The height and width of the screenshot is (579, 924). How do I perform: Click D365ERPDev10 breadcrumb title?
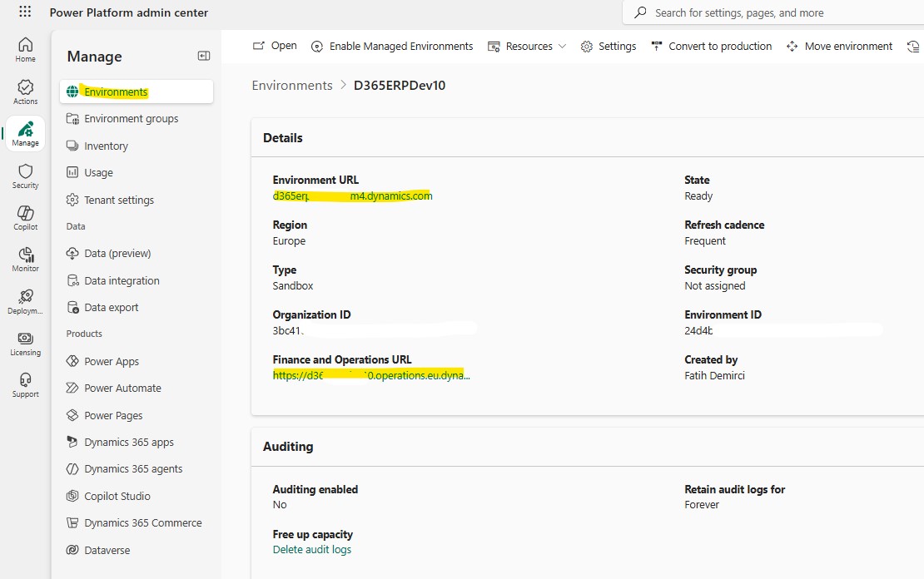tap(400, 86)
